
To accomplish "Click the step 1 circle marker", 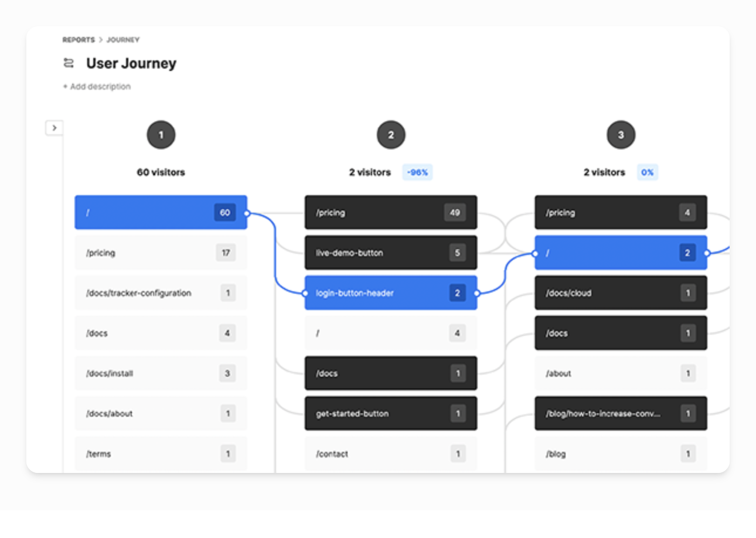I will pyautogui.click(x=161, y=135).
